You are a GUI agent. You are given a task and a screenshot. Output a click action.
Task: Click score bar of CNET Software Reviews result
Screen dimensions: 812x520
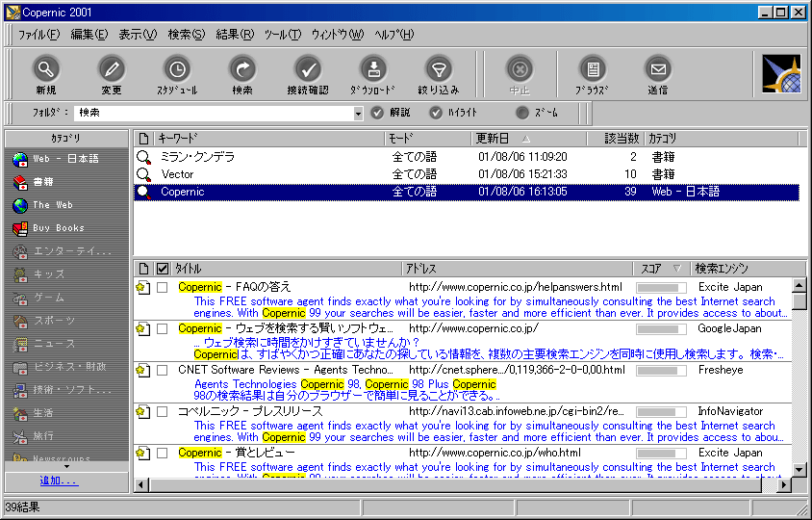tap(661, 371)
